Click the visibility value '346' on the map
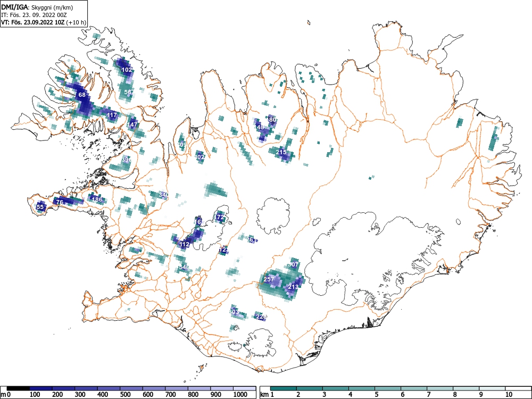The image size is (532, 399). [x=184, y=267]
